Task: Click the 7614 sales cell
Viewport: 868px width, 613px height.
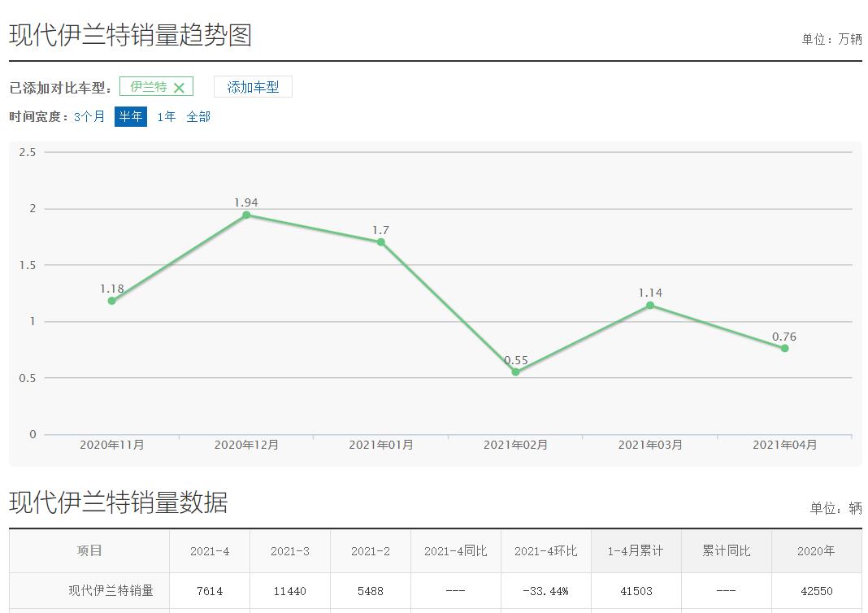Action: coord(210,591)
